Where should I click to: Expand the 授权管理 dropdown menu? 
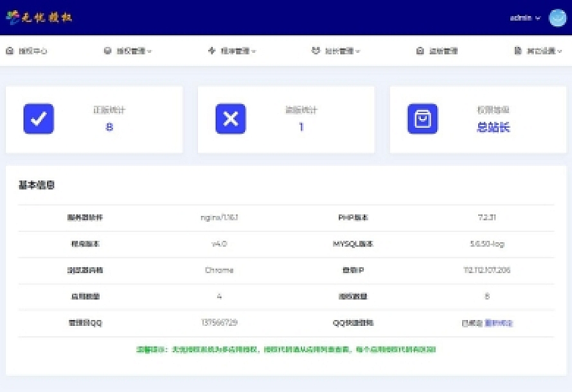[133, 51]
